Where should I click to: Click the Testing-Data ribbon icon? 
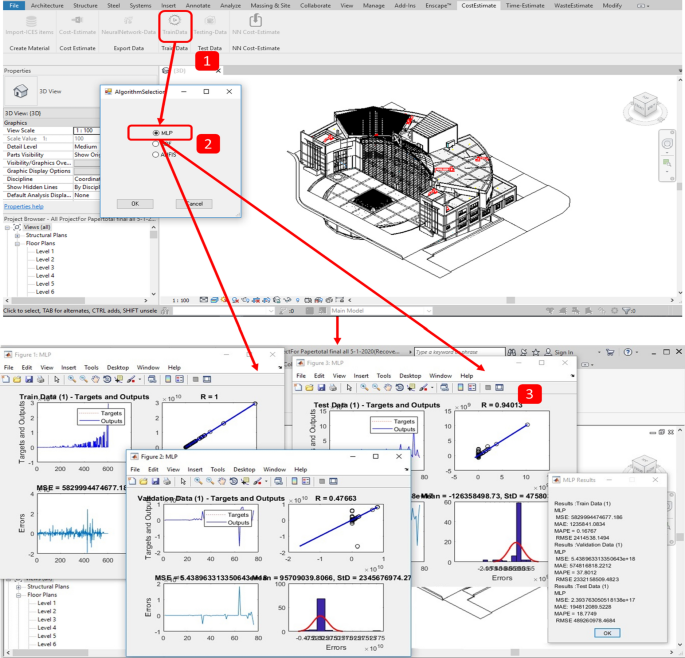(x=210, y=21)
